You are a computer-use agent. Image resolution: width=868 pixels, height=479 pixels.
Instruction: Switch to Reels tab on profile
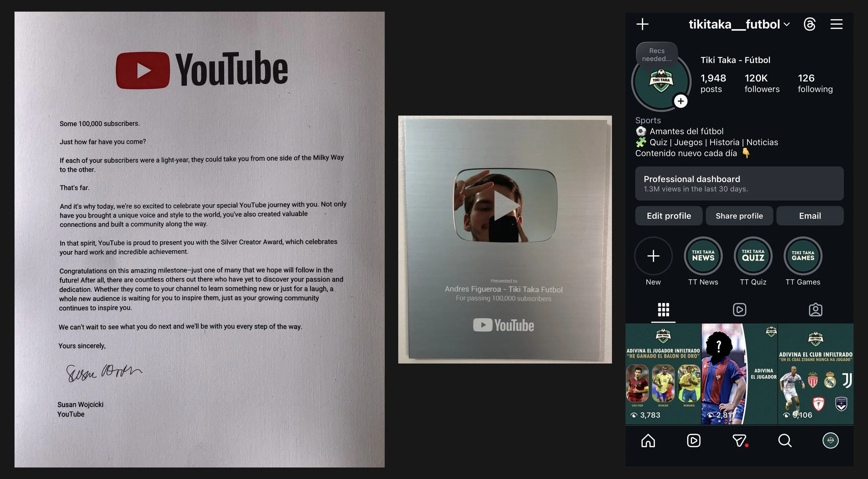[739, 309]
